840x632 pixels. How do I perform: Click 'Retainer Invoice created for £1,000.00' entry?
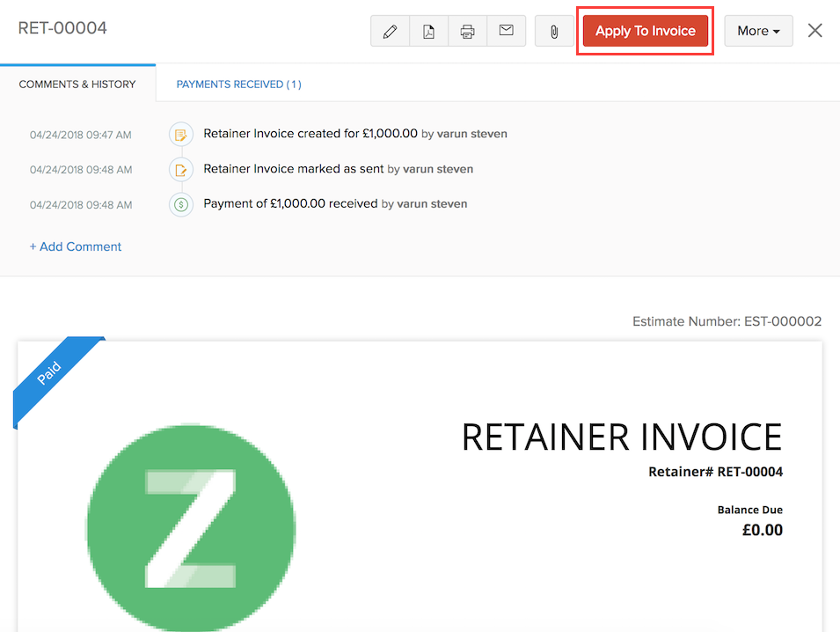[x=310, y=134]
